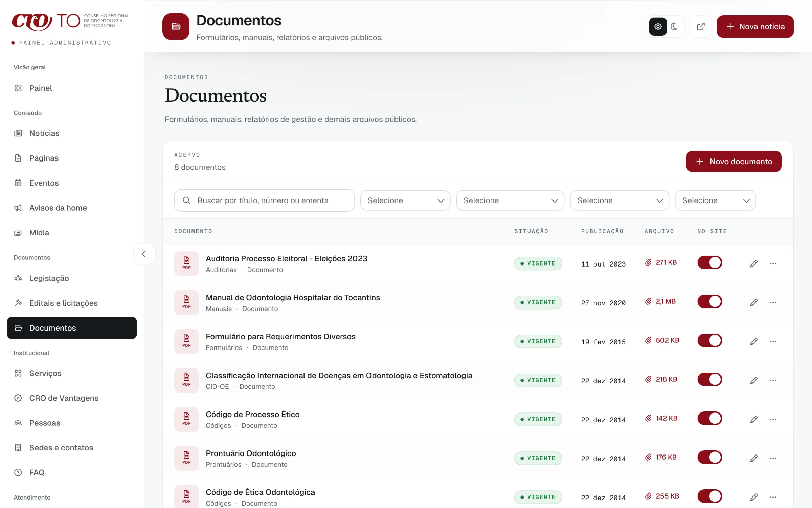
Task: Edit Manual de Odontologia Hospitalar row
Action: click(753, 302)
